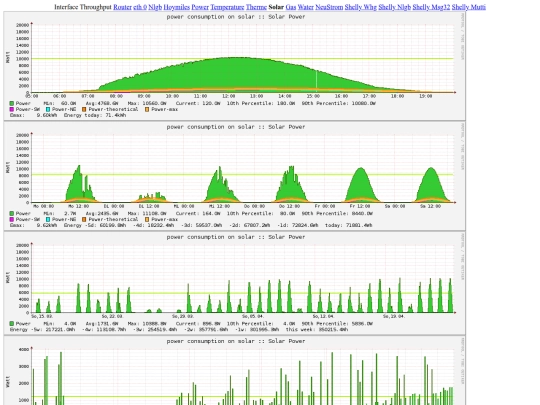Open the Shelly Nlgb link
The width and height of the screenshot is (540, 405).
tap(395, 7)
